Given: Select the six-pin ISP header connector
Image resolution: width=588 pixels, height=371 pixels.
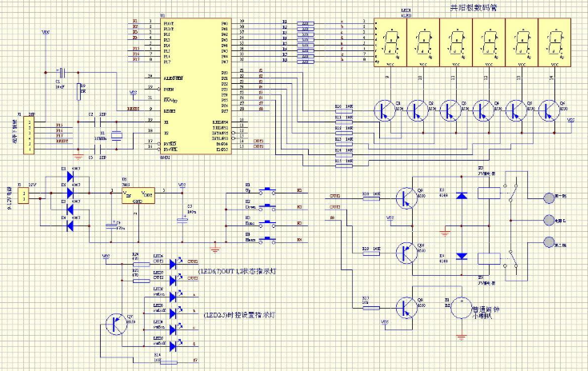Looking at the screenshot, I should (30, 135).
